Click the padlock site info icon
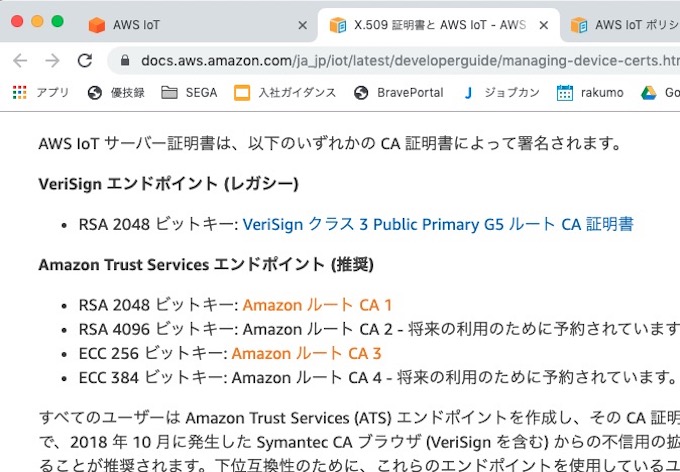This screenshot has width=680, height=472. 125,60
